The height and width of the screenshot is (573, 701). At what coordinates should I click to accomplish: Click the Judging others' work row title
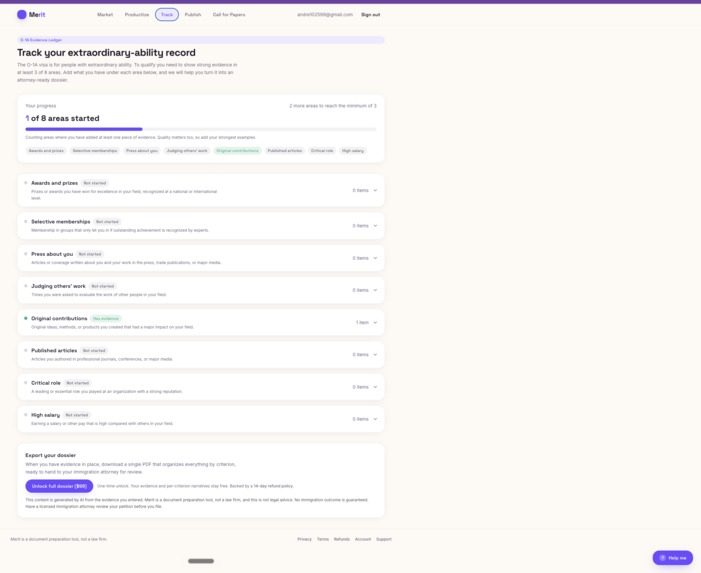click(x=58, y=286)
